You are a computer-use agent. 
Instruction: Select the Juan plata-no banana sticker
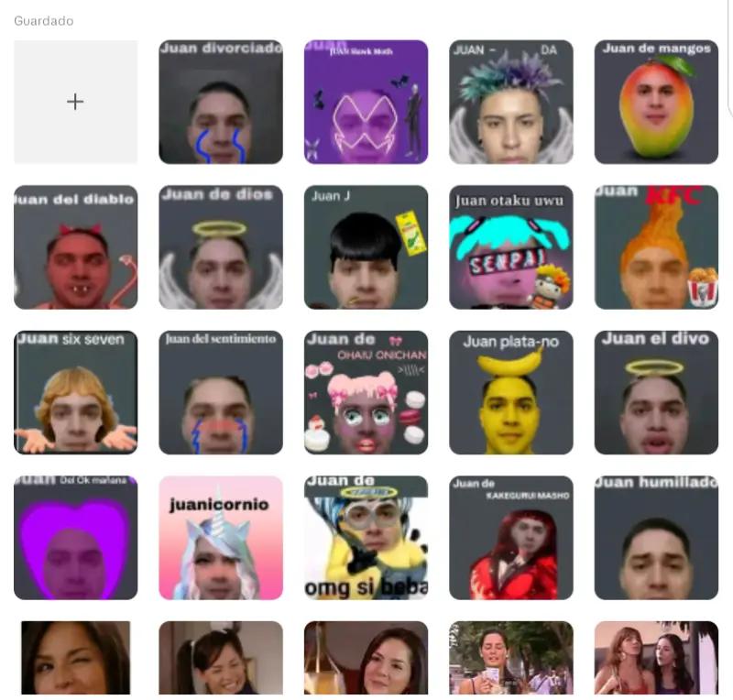pos(511,392)
